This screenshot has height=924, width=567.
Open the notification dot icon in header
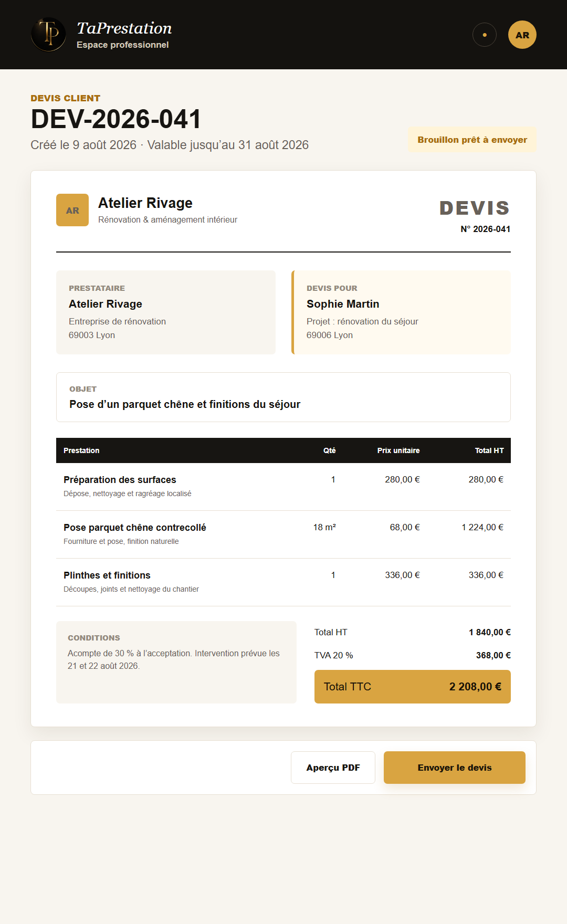(x=485, y=35)
